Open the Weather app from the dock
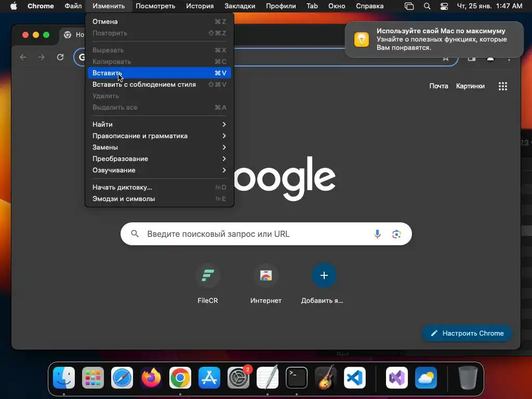Image resolution: width=532 pixels, height=399 pixels. [x=426, y=378]
